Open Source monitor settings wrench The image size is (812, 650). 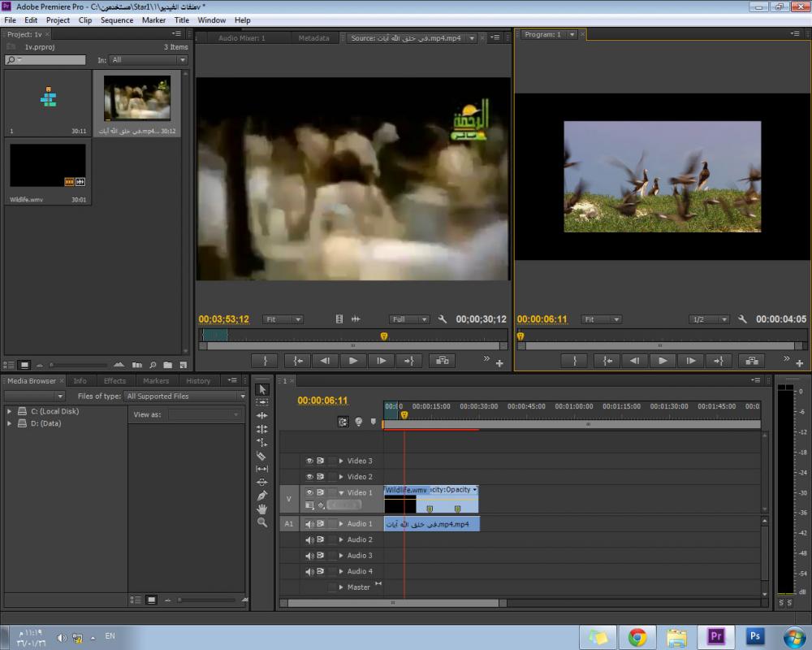pos(443,319)
